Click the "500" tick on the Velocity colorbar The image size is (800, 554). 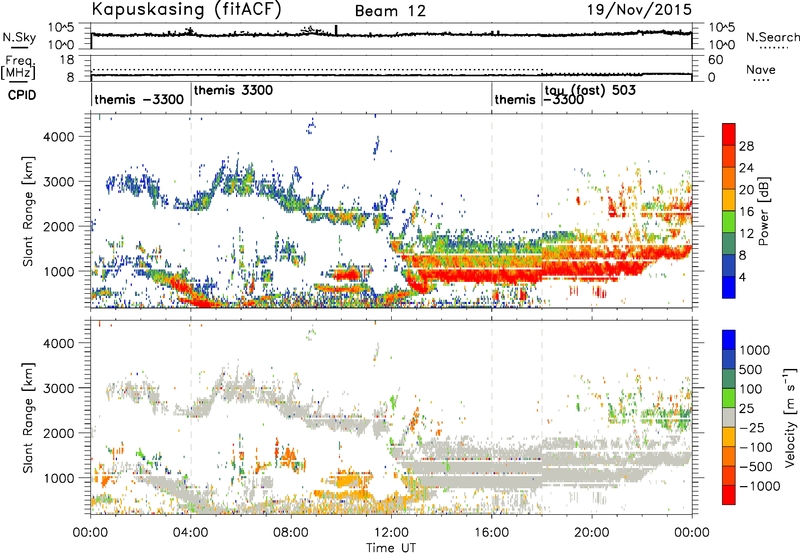pos(751,370)
